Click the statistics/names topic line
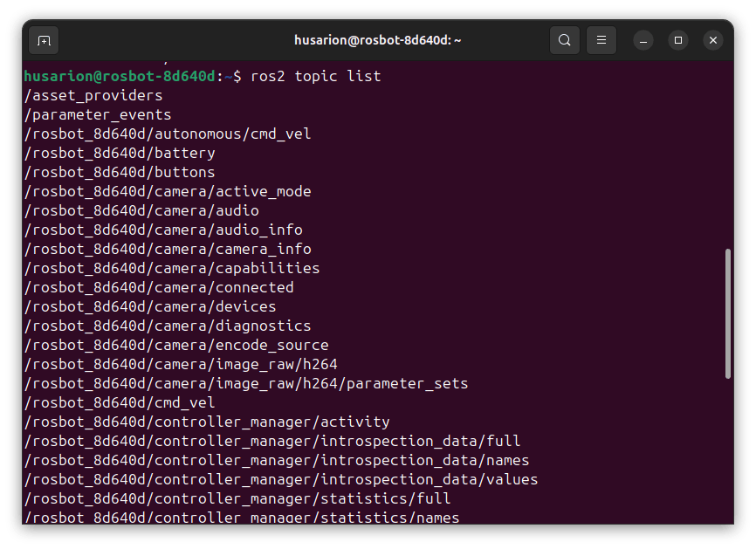Image resolution: width=756 pixels, height=549 pixels. click(x=242, y=518)
